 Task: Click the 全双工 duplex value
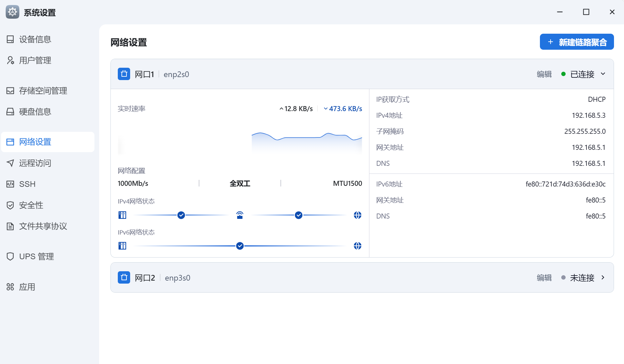[240, 184]
